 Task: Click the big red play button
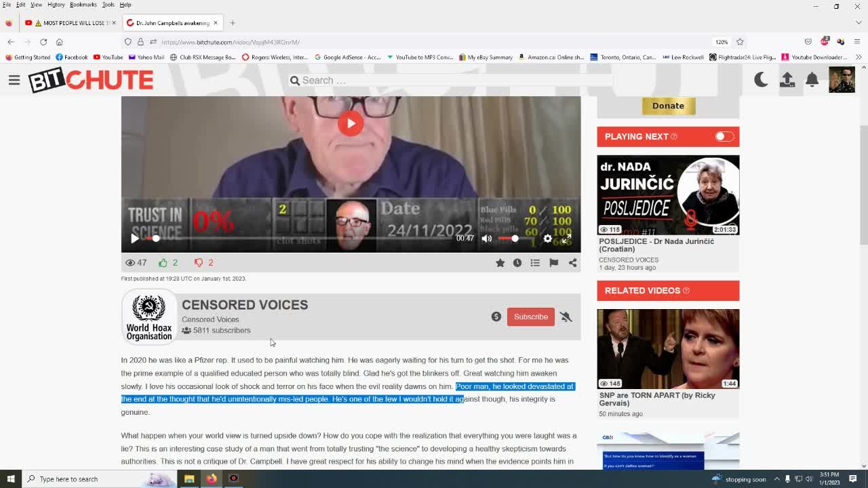(x=351, y=123)
